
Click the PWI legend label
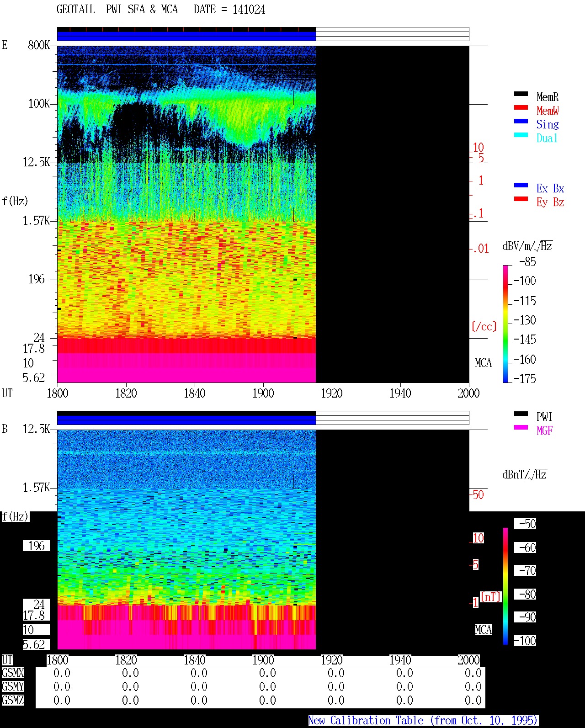click(544, 417)
